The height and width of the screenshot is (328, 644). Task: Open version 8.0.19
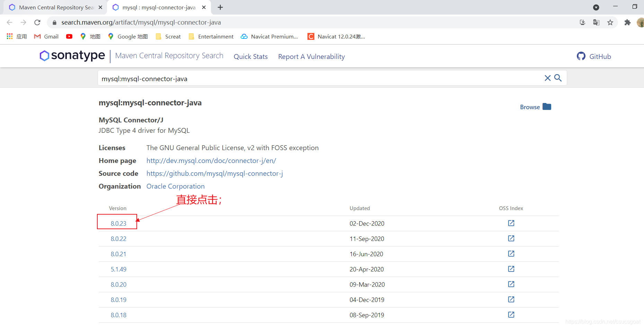point(118,300)
